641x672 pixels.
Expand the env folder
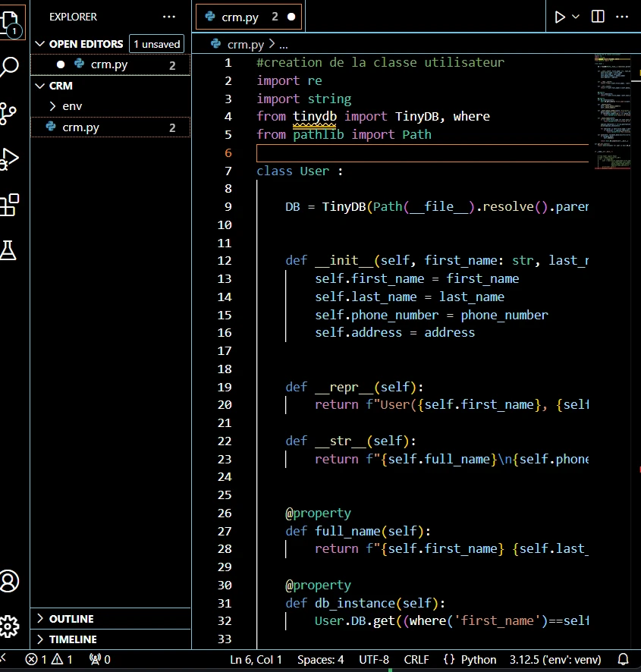[53, 106]
